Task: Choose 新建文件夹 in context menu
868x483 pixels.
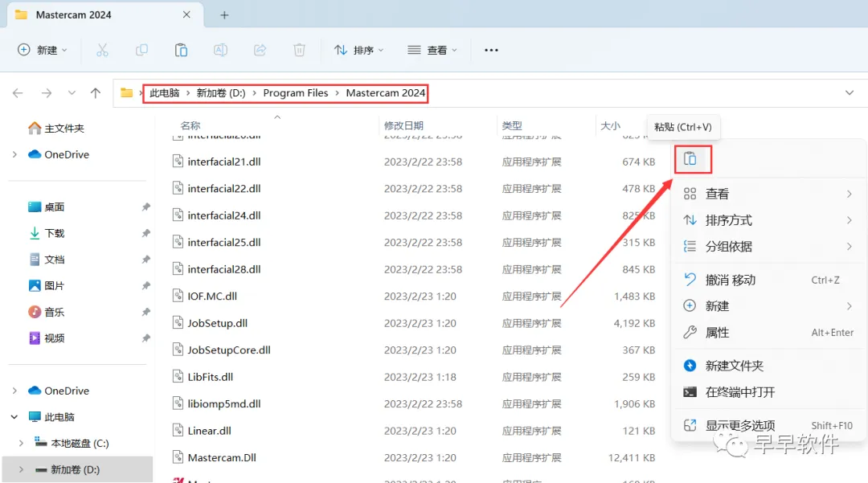Action: 768,366
